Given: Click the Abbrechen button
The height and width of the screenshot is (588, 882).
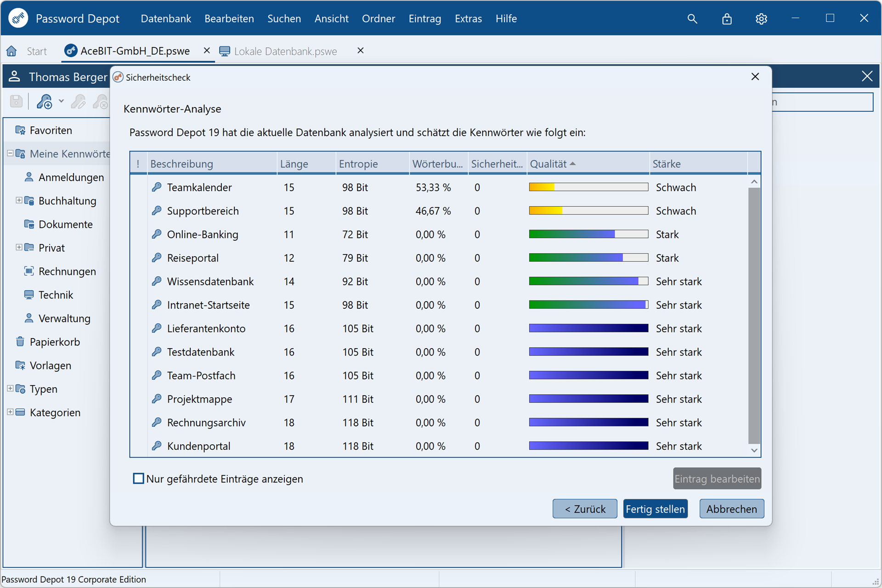Looking at the screenshot, I should pyautogui.click(x=732, y=509).
